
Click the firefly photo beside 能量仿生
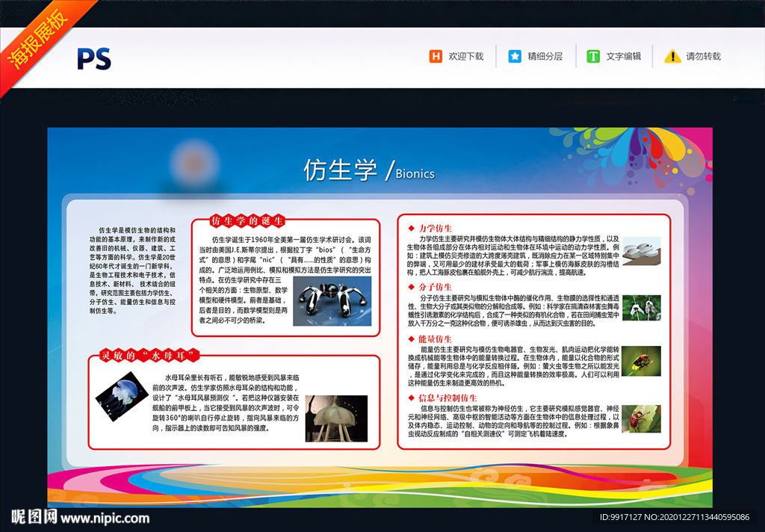(641, 361)
